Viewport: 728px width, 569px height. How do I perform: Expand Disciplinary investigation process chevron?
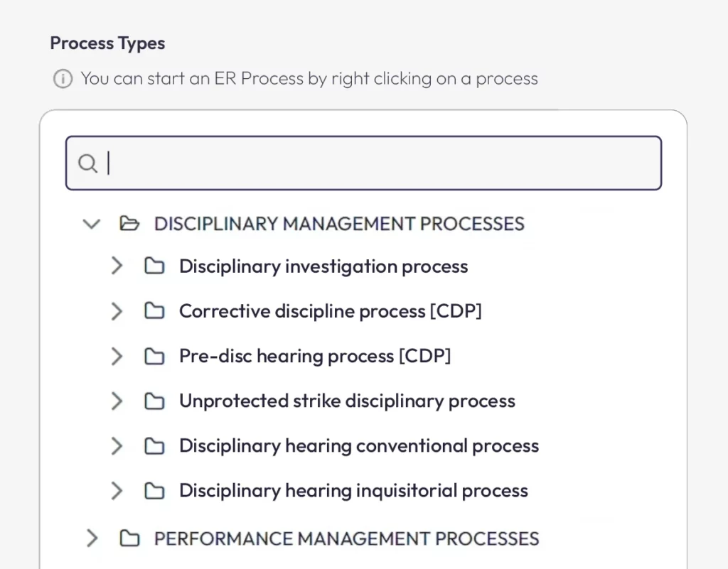pos(117,266)
